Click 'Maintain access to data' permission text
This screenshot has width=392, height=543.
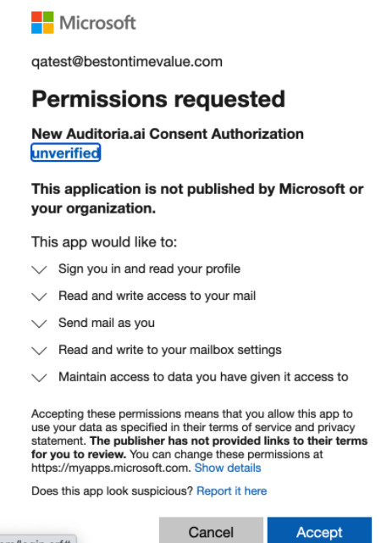203,377
